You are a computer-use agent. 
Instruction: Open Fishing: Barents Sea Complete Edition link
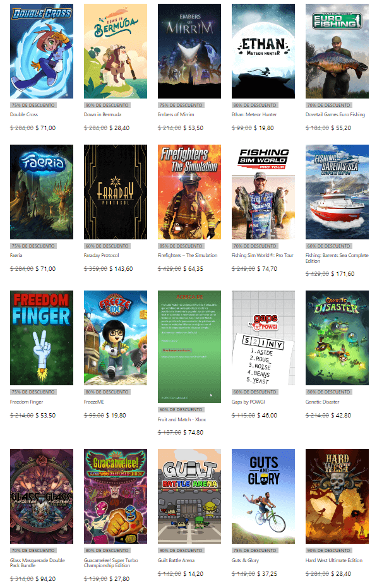(x=337, y=258)
